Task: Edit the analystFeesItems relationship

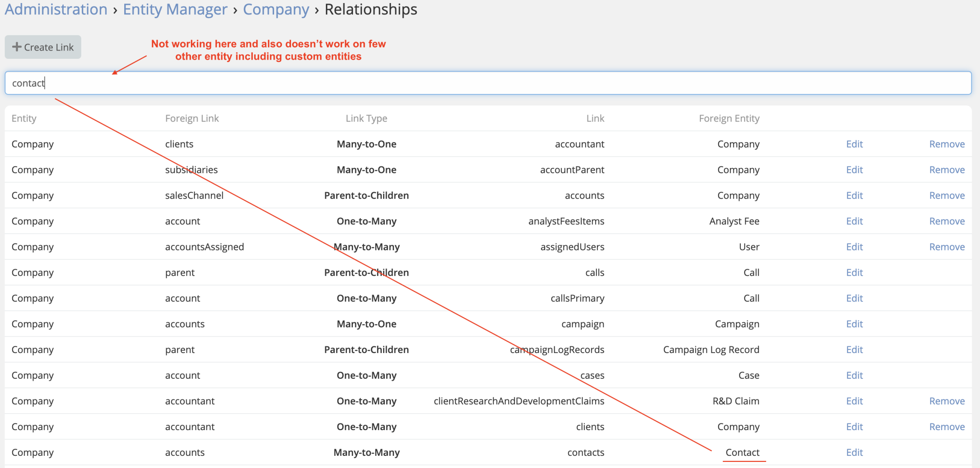Action: [x=854, y=221]
